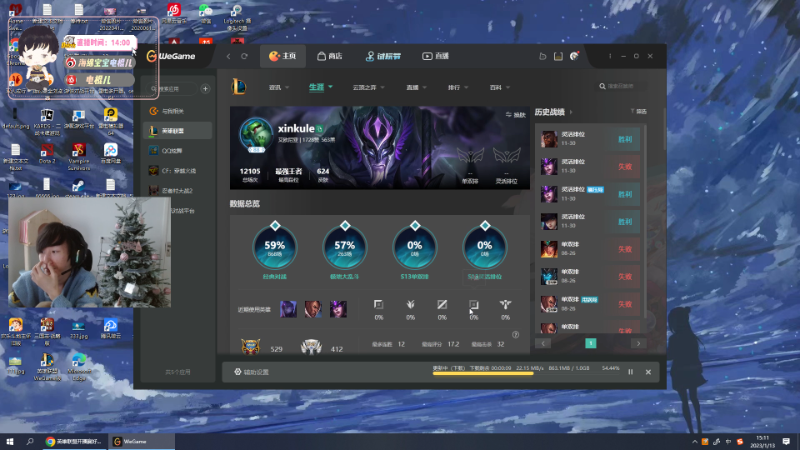Pause the game update download

coord(631,372)
